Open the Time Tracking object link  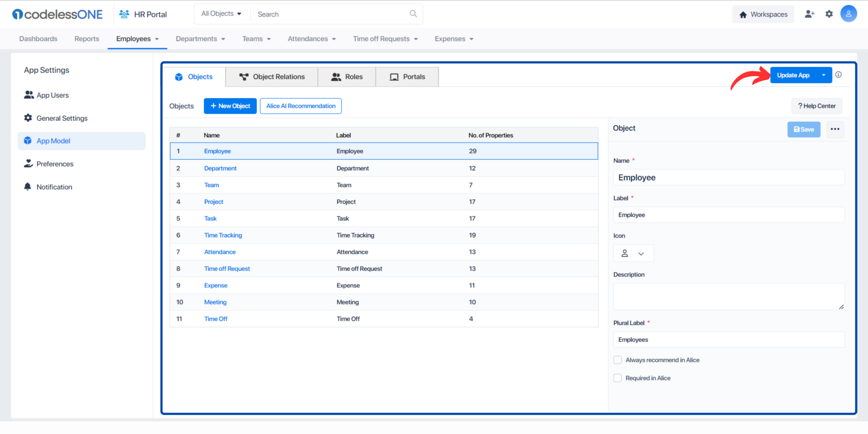[x=223, y=235]
